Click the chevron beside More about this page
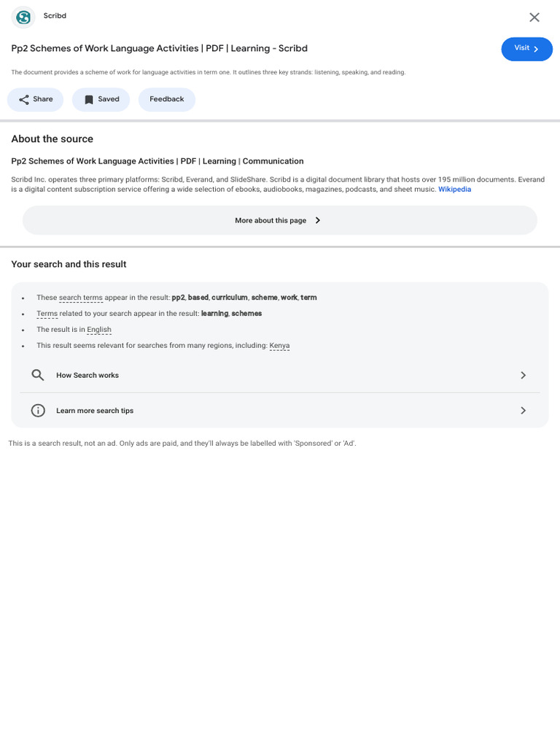The image size is (560, 747). pos(318,220)
